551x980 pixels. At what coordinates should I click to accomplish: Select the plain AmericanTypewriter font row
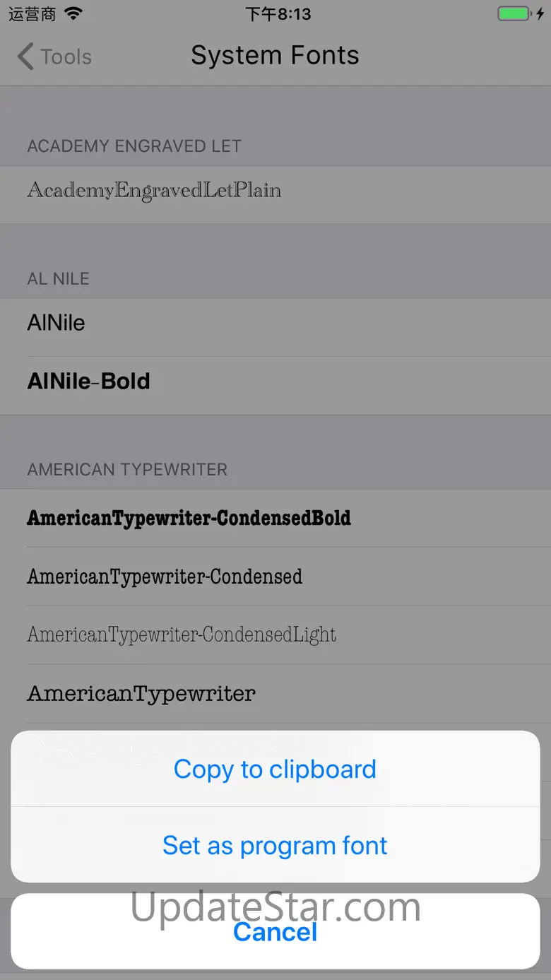(x=141, y=693)
